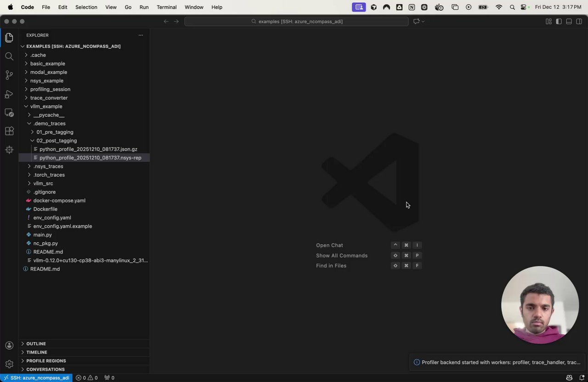Viewport: 588px width, 382px height.
Task: Open the macOS Control Center icon
Action: 525,7
